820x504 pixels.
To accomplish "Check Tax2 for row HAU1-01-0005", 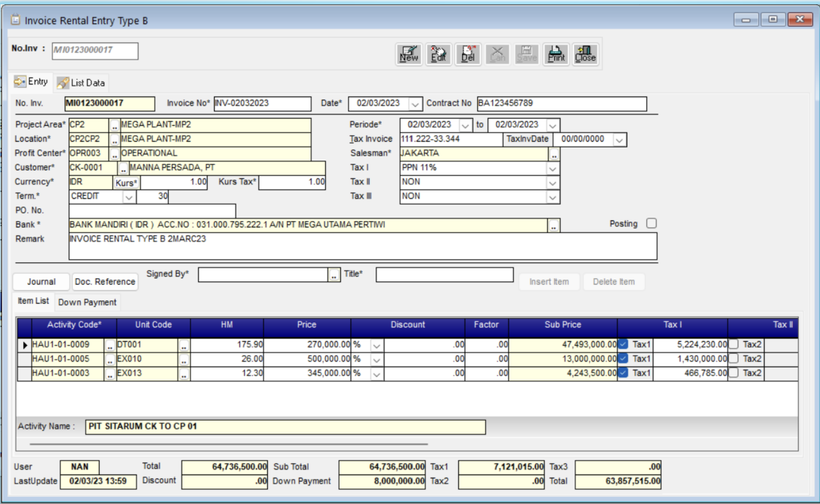I will 734,358.
